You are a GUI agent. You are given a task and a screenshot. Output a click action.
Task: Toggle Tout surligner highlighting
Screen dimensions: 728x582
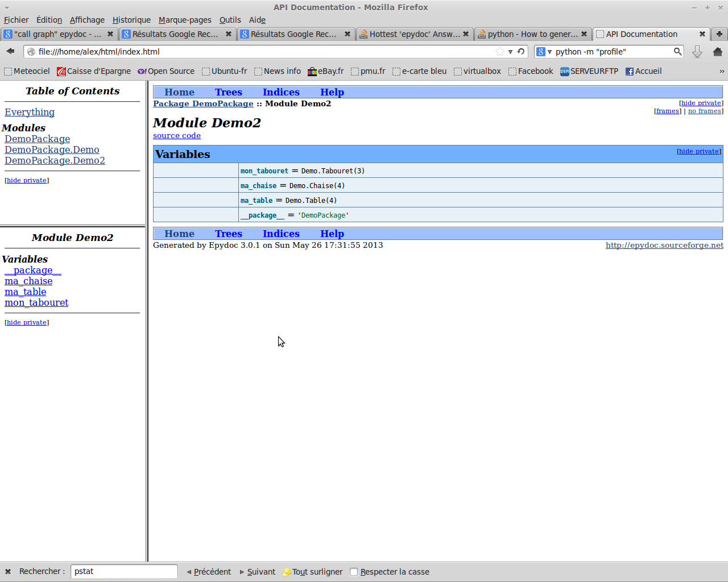(312, 572)
